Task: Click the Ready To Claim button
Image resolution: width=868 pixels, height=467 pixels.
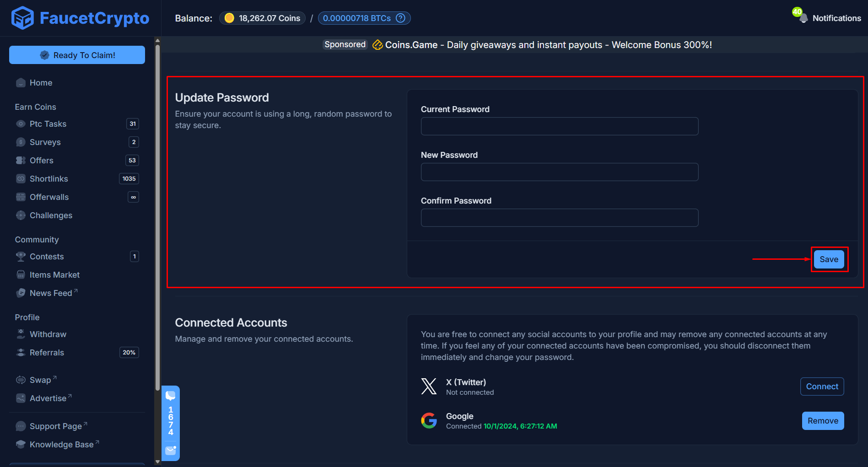Action: (x=77, y=55)
